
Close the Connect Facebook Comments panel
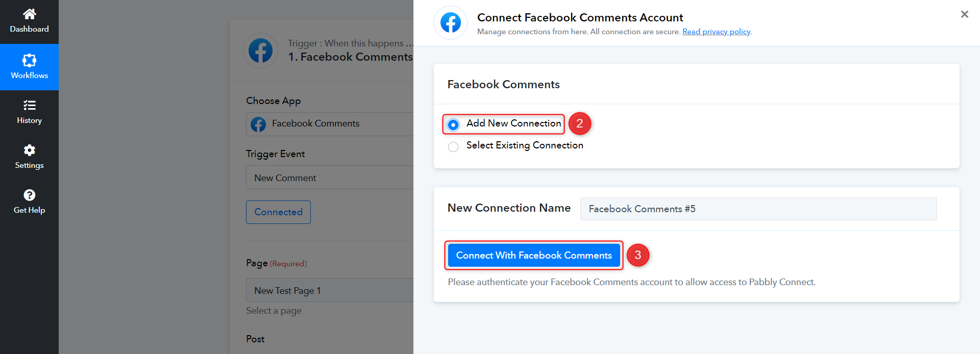point(964,14)
